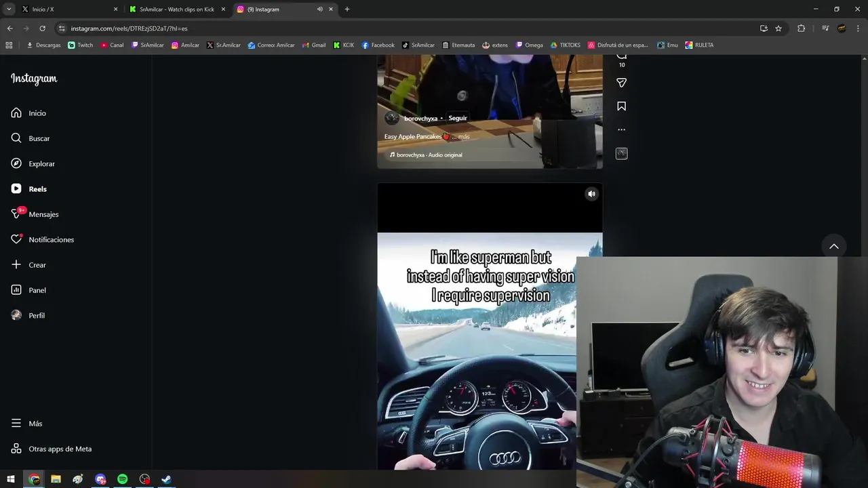Open Twitch bookmark

[x=81, y=45]
